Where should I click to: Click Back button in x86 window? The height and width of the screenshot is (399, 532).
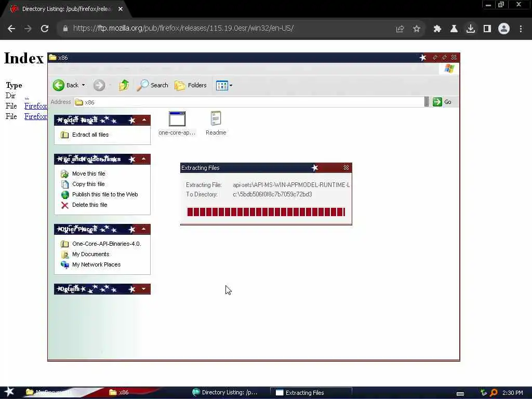(66, 85)
